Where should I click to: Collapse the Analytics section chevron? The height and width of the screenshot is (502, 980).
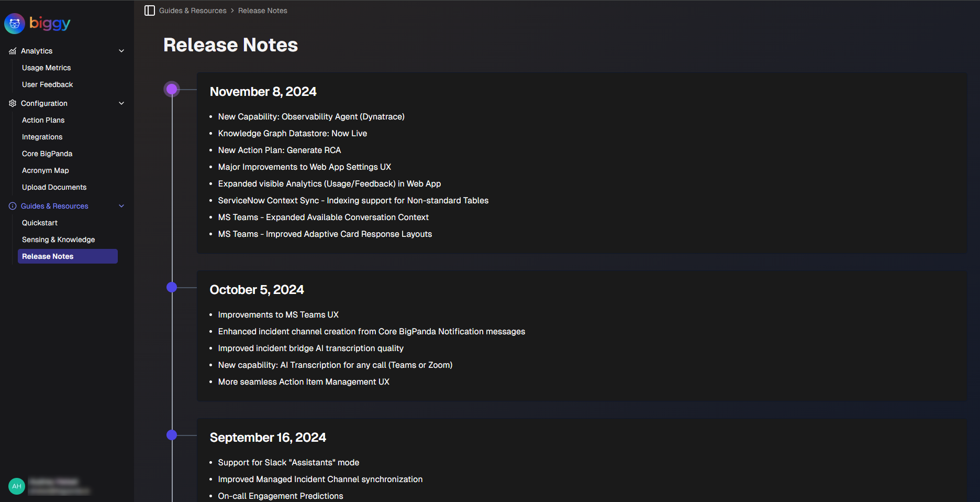point(121,51)
